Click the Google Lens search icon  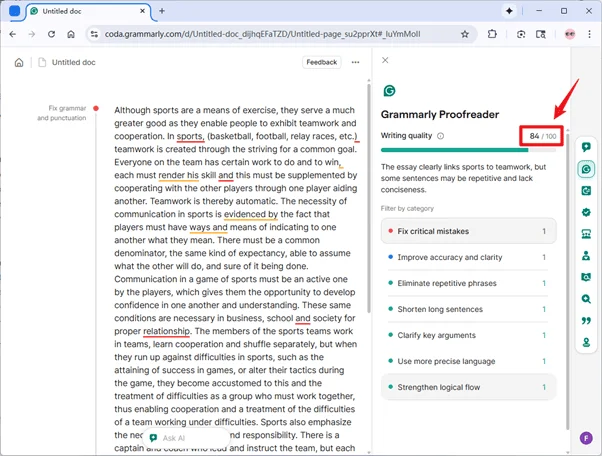click(521, 34)
